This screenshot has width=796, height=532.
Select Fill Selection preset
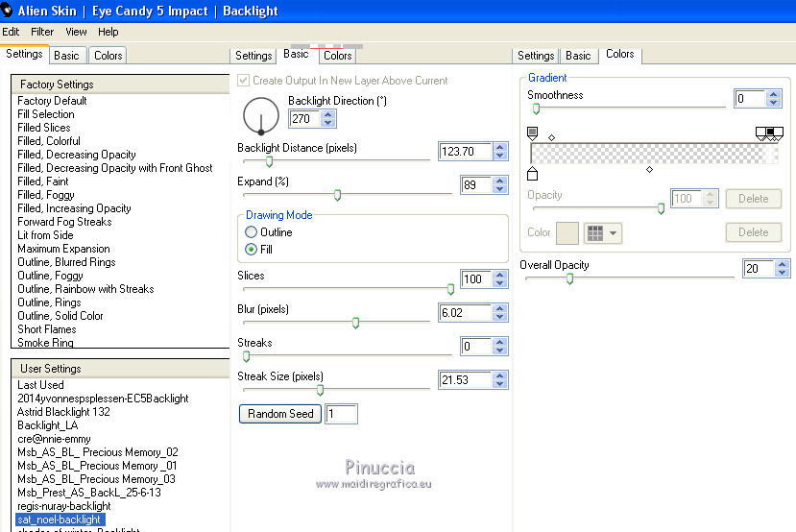(46, 114)
